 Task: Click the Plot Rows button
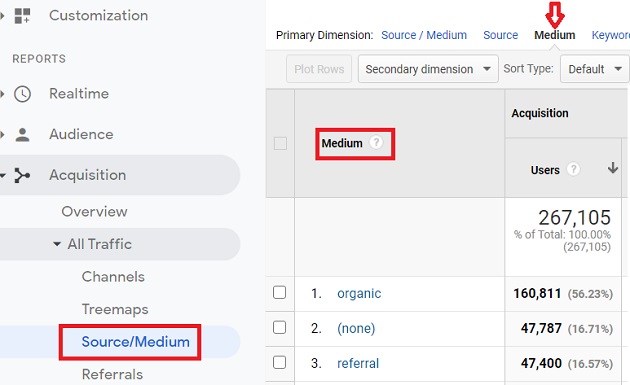319,69
